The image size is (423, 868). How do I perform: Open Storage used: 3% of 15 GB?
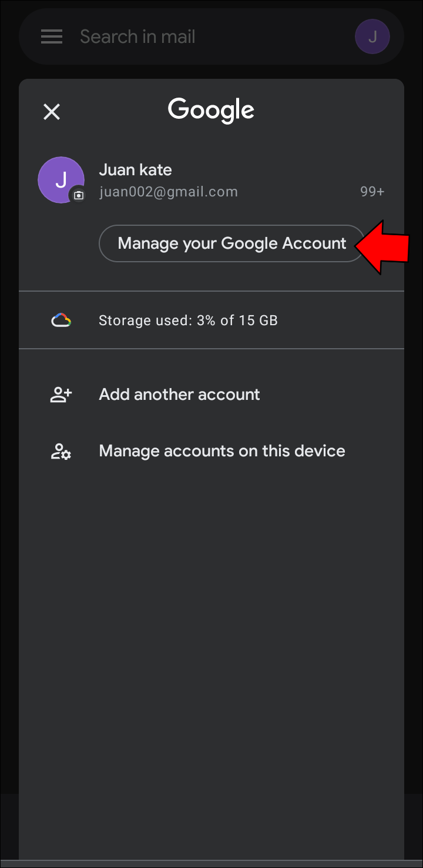point(188,321)
